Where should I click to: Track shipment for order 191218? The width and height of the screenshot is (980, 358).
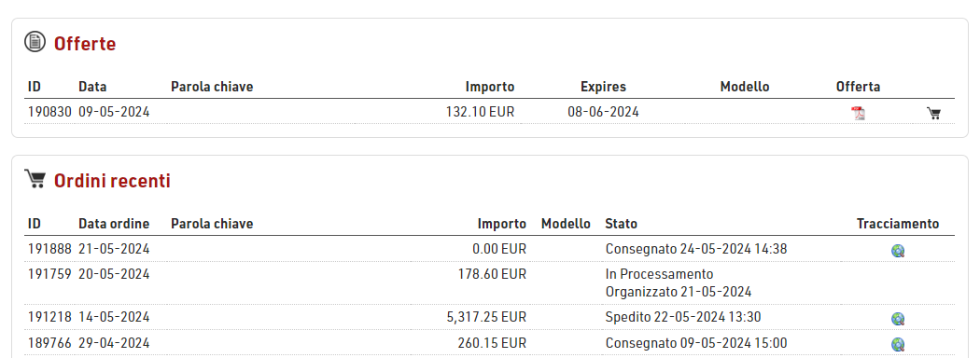[x=898, y=319]
